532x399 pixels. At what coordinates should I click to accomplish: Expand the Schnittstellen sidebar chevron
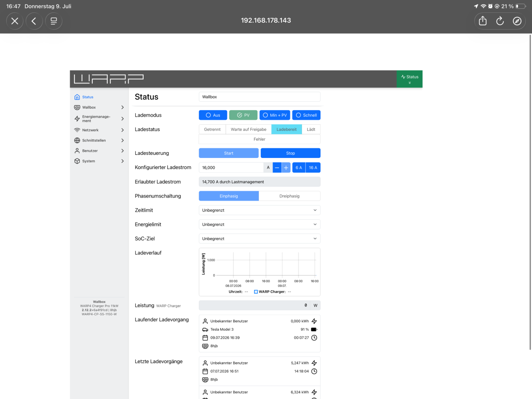(x=122, y=140)
